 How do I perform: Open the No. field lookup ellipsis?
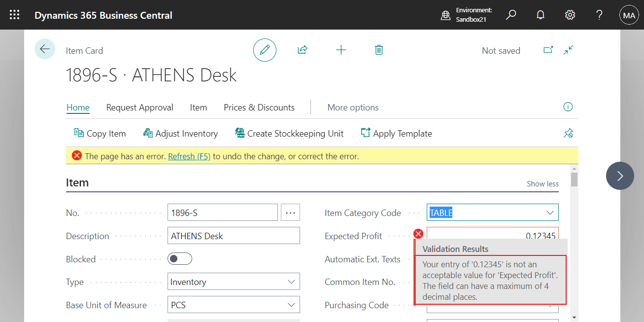(x=290, y=212)
